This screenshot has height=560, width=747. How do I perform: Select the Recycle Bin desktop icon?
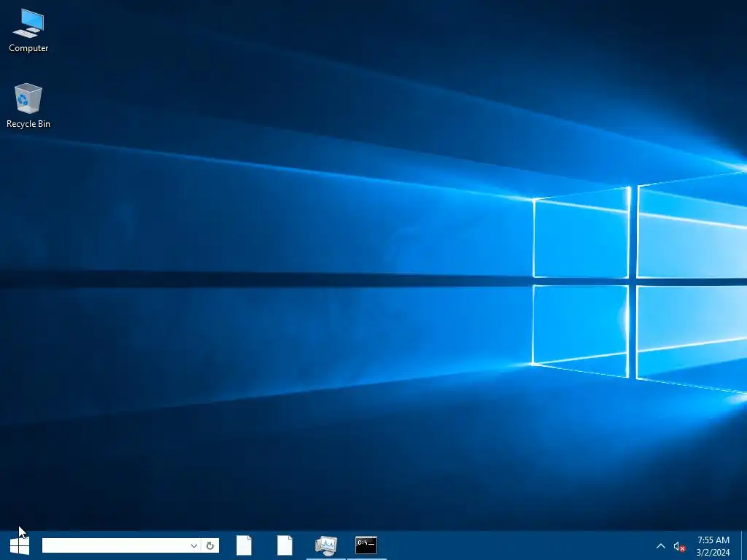[x=28, y=106]
